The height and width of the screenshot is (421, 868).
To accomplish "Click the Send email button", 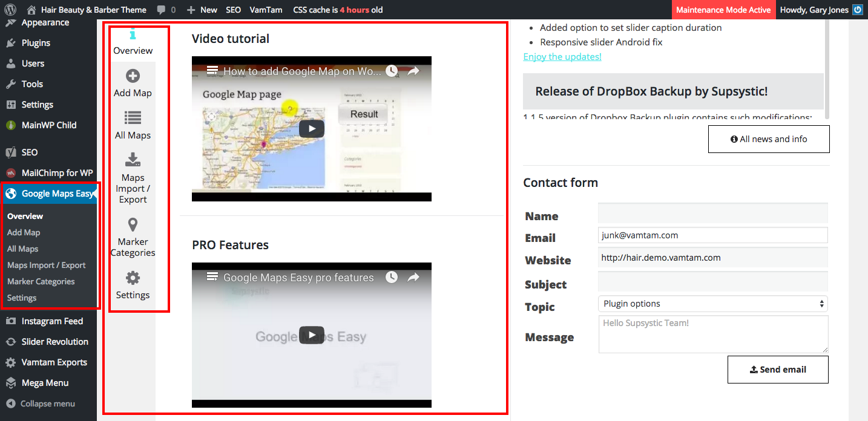I will coord(778,370).
